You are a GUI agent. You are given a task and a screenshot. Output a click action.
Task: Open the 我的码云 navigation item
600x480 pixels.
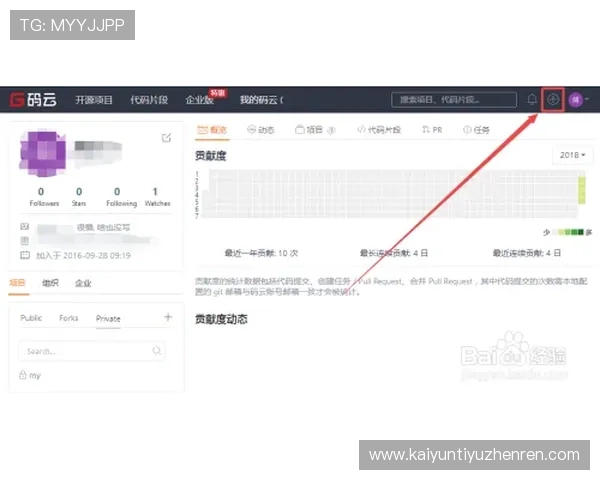tap(261, 100)
